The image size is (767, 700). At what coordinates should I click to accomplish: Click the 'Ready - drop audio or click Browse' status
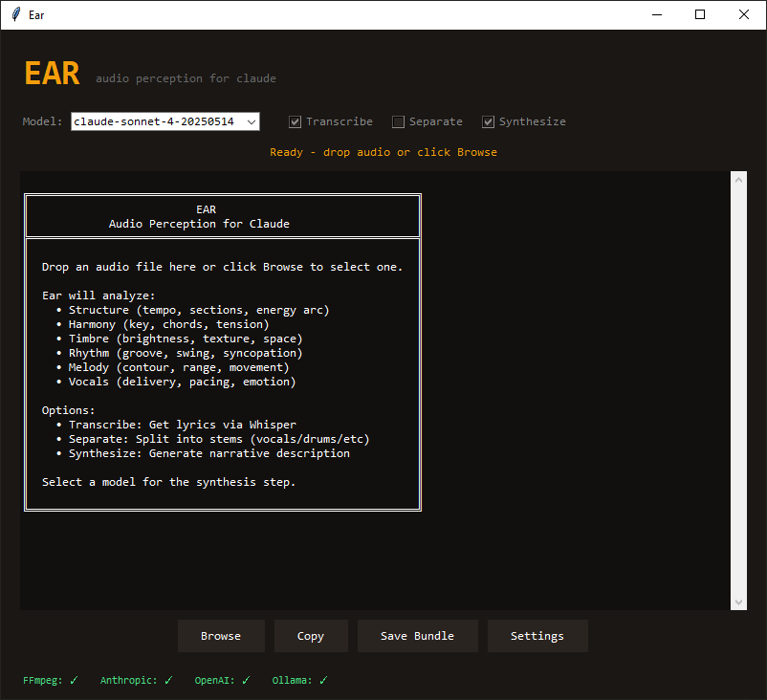[383, 153]
